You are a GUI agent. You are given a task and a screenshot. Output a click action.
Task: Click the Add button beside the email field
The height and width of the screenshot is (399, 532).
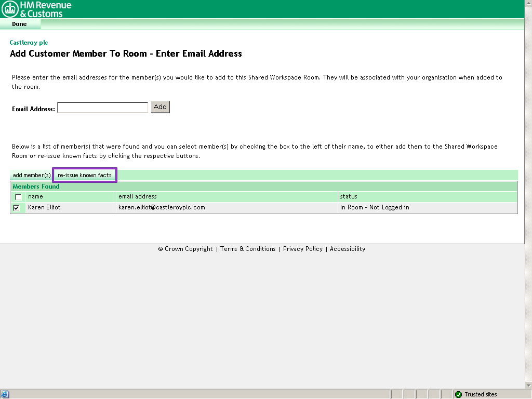(160, 107)
